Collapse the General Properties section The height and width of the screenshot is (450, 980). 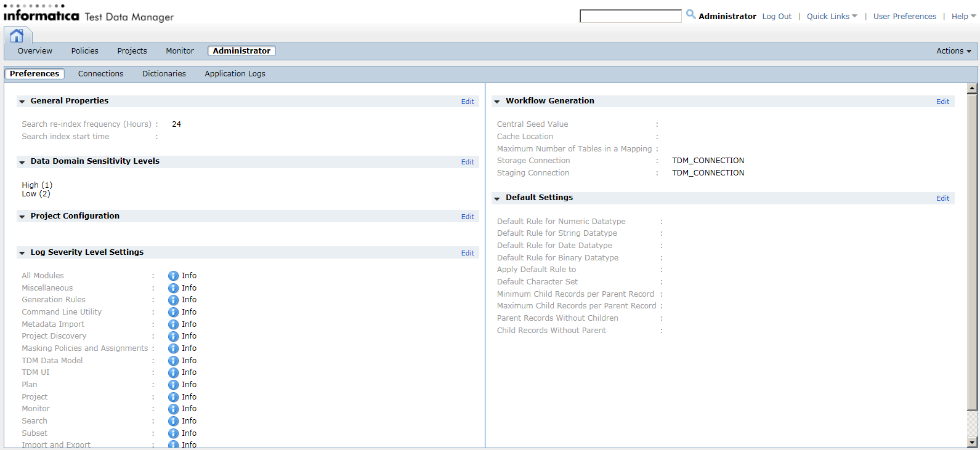(x=22, y=102)
